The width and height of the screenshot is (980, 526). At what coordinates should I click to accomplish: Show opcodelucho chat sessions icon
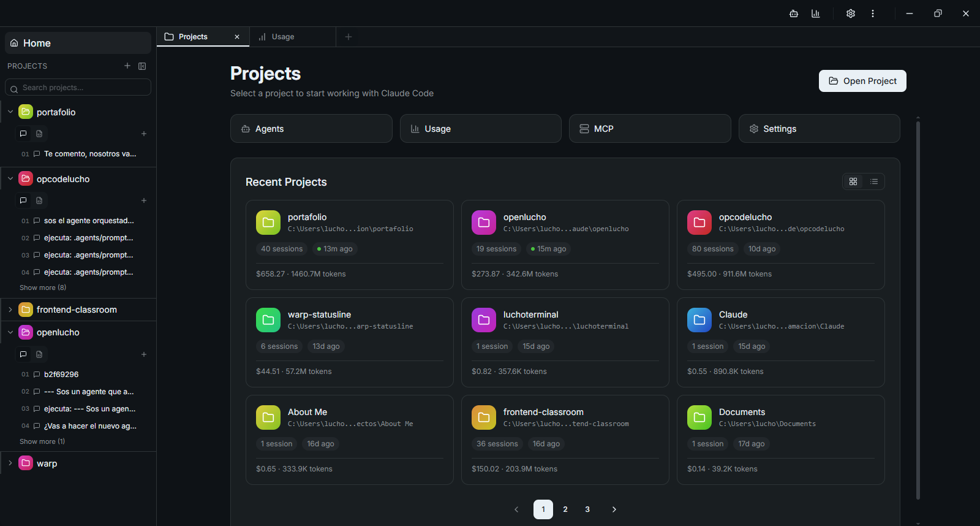click(x=23, y=200)
